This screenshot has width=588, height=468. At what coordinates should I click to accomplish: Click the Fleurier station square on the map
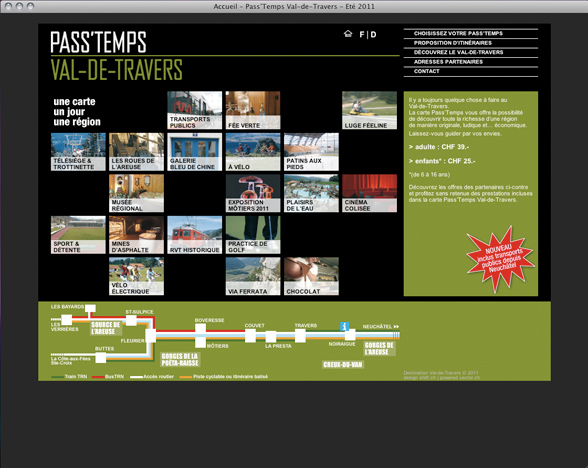coord(151,336)
